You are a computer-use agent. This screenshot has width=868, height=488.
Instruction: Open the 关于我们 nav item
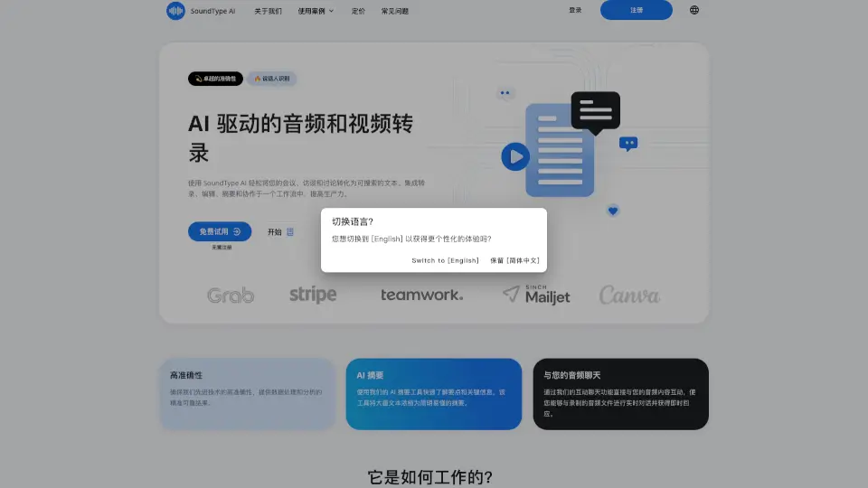click(x=268, y=11)
